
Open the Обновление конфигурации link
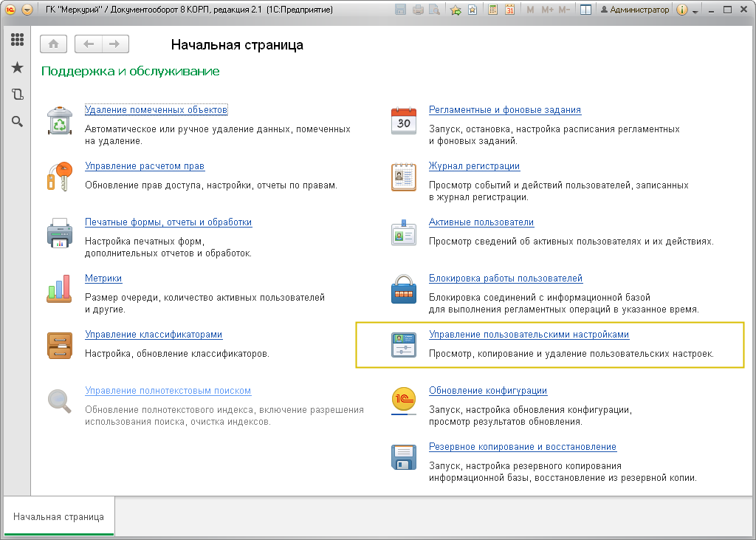point(488,390)
